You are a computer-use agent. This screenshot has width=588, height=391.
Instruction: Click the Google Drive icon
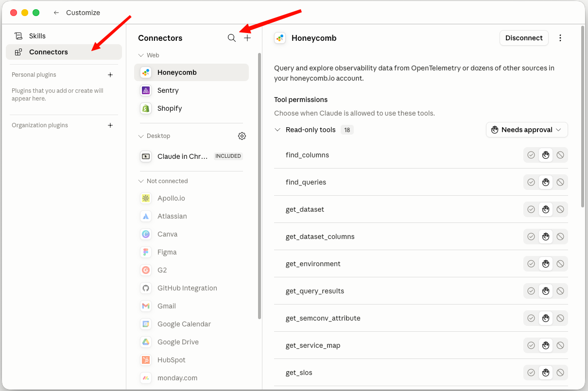(146, 342)
